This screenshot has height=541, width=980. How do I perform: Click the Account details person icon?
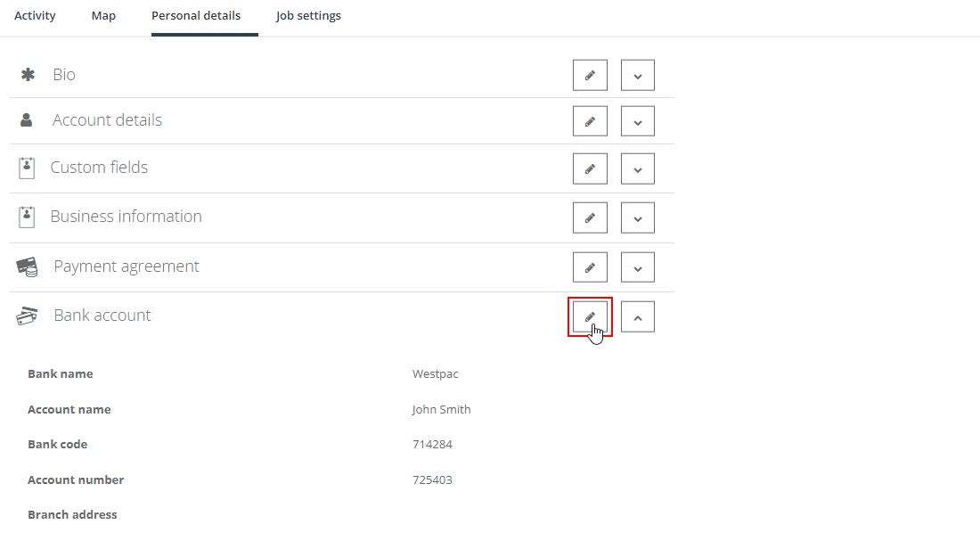[x=26, y=120]
